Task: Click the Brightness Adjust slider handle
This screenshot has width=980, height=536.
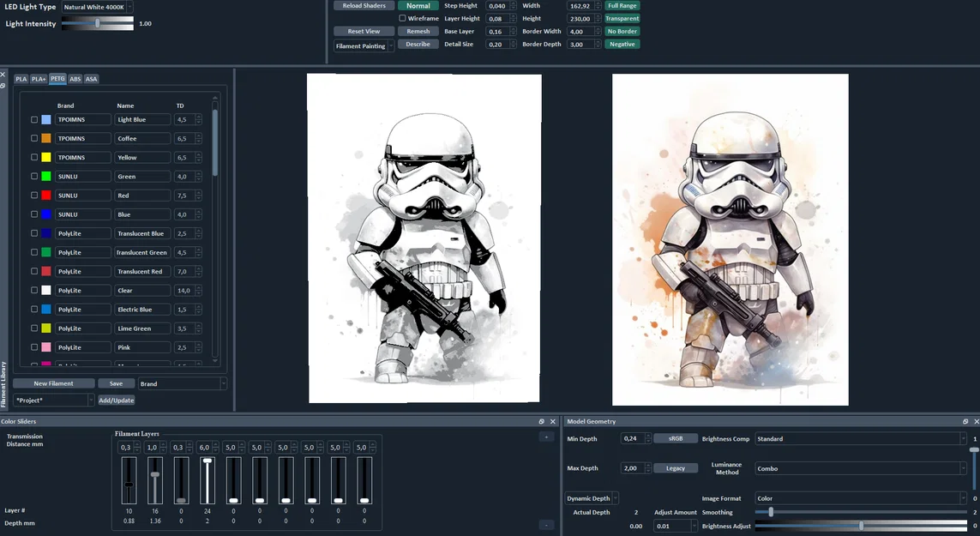Action: (x=861, y=526)
